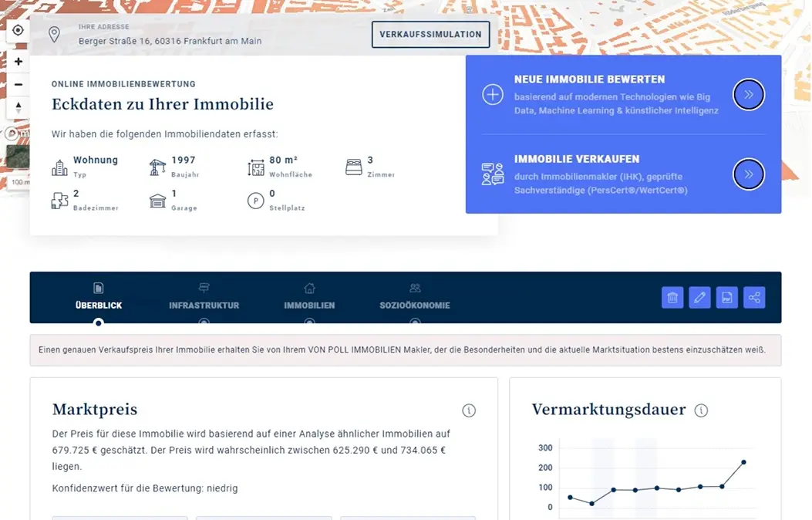
Task: Select the plus icon beside Neue Immobilie bewerten
Action: [x=494, y=94]
